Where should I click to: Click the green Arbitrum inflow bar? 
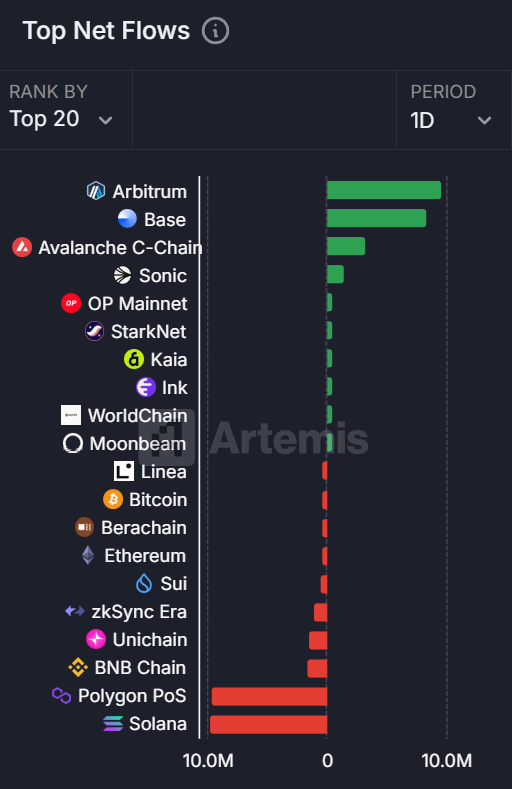pyautogui.click(x=384, y=190)
